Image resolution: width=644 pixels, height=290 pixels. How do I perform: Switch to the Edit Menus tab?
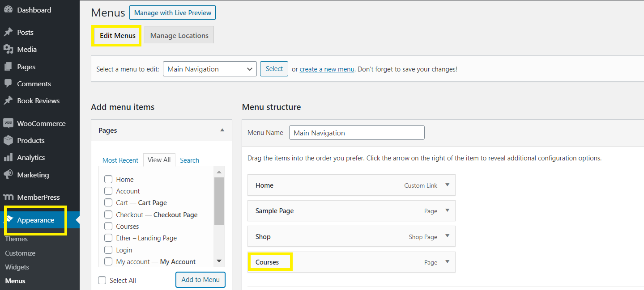pyautogui.click(x=118, y=35)
